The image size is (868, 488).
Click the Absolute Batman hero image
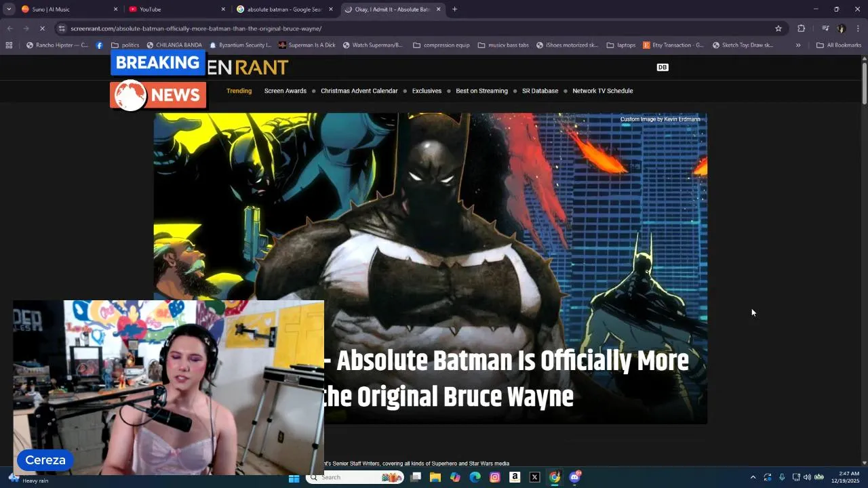[431, 268]
